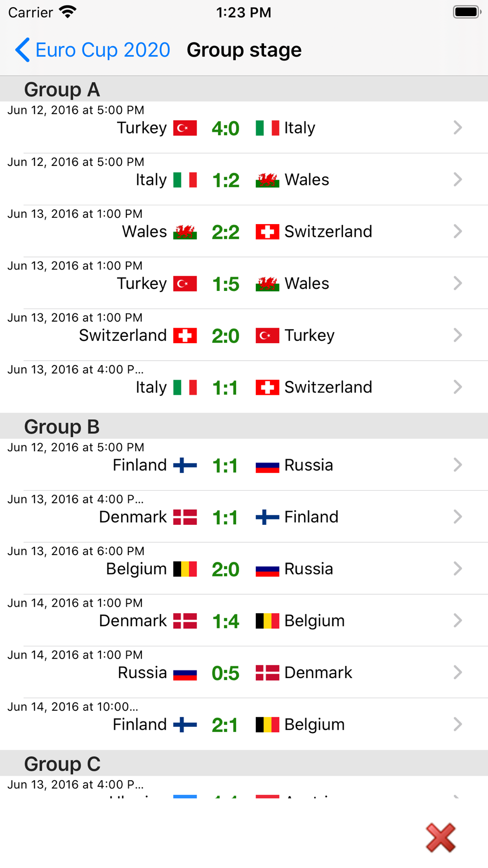Tap Turkey flag in Turkey–Italy match

click(185, 128)
